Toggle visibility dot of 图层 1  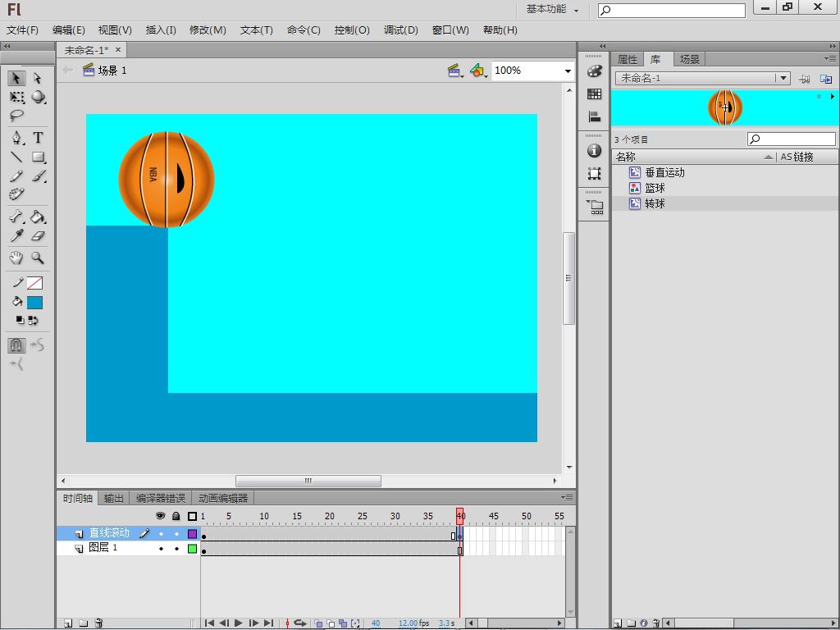click(161, 549)
